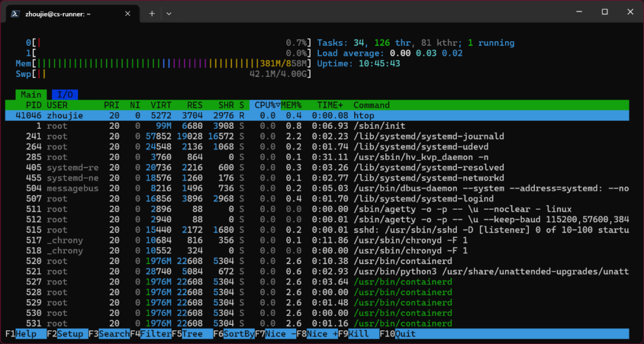Select the Main tab
This screenshot has height=344, width=644.
click(30, 94)
